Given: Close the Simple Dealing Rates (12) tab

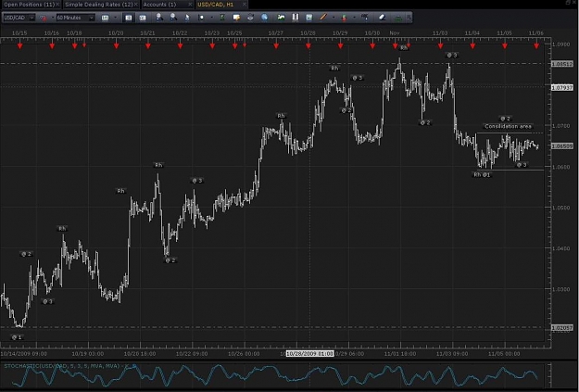Looking at the screenshot, I should coord(136,5).
